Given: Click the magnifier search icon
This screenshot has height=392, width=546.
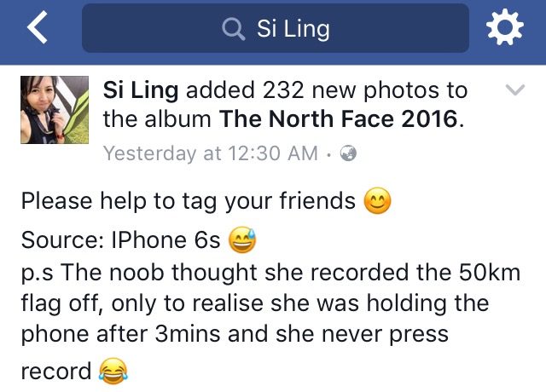Looking at the screenshot, I should 233,29.
